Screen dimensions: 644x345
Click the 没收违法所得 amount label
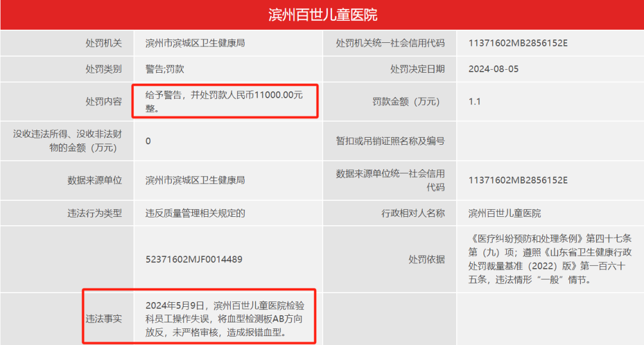66,141
